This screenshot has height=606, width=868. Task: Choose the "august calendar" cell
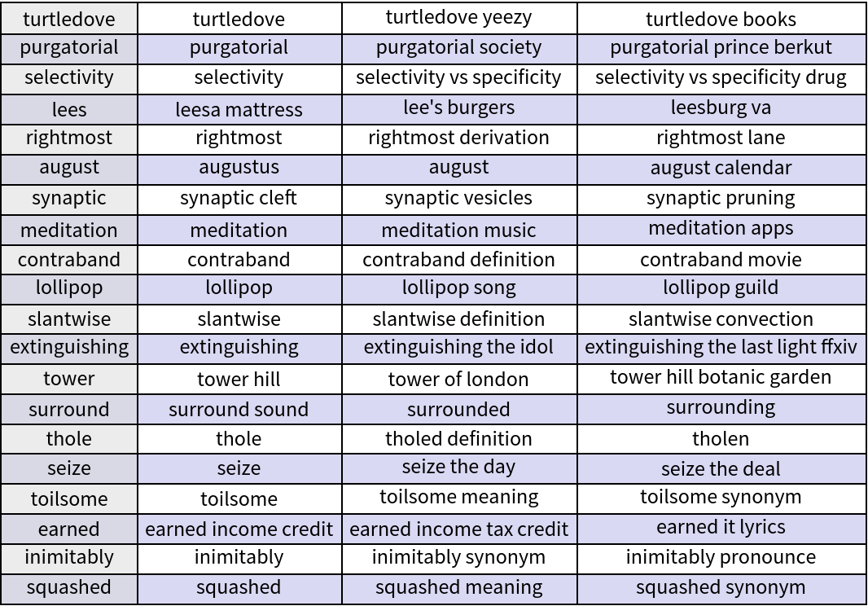(721, 168)
